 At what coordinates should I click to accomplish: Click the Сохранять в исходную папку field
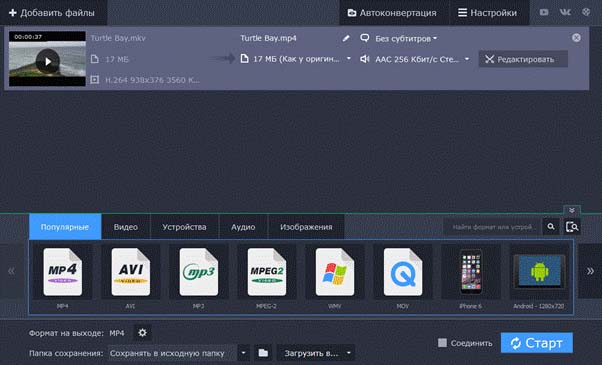(x=171, y=353)
